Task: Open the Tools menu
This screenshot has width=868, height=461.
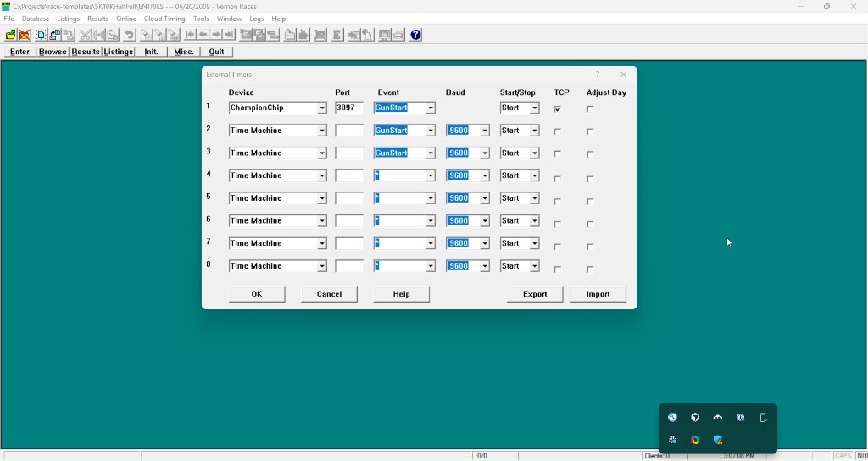Action: coord(201,19)
